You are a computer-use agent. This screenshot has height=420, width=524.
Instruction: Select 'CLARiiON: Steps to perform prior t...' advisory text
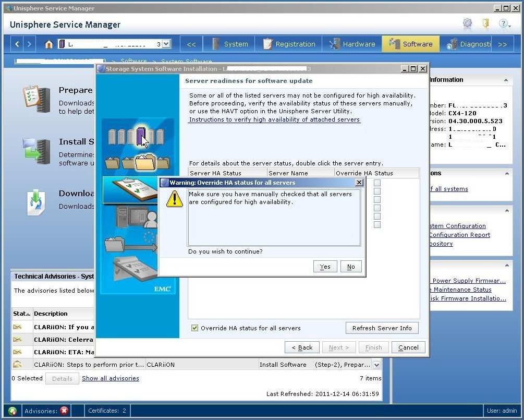(x=89, y=365)
